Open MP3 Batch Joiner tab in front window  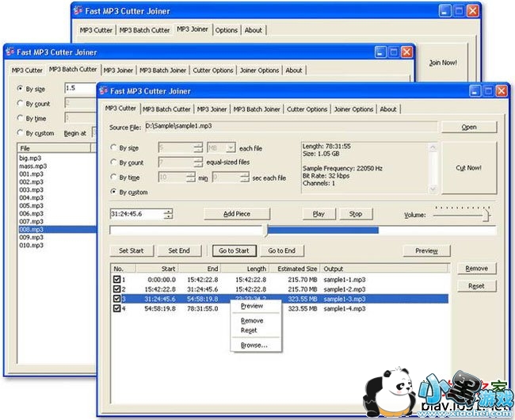click(257, 109)
